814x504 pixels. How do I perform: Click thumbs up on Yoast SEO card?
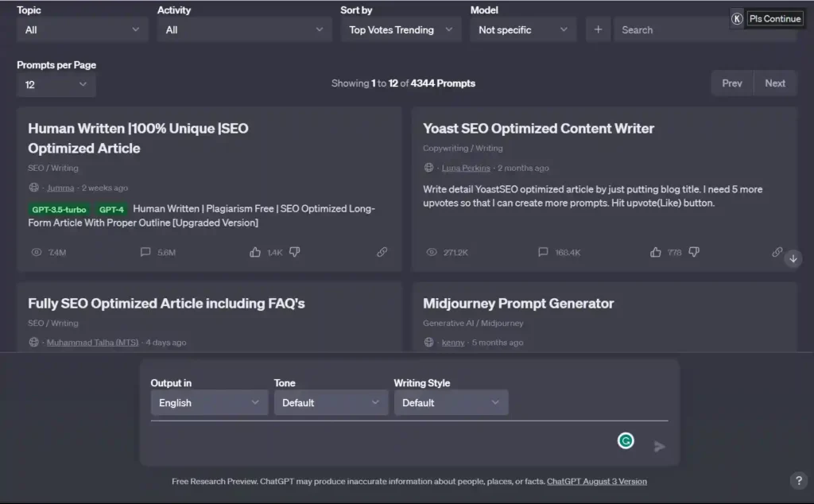coord(656,252)
